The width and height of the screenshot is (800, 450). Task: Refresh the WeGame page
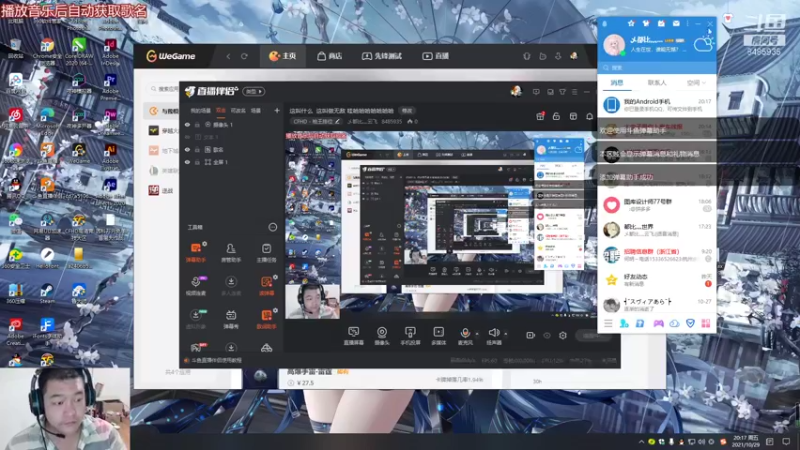[244, 56]
